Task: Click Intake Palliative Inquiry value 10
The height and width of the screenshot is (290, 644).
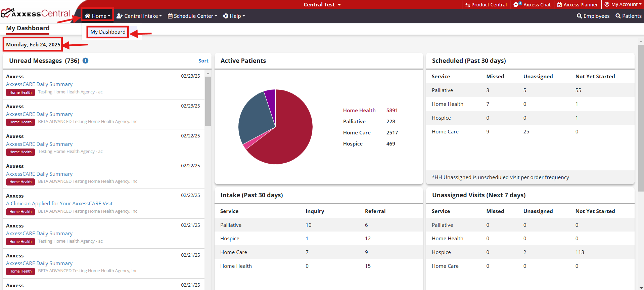Action: point(309,225)
